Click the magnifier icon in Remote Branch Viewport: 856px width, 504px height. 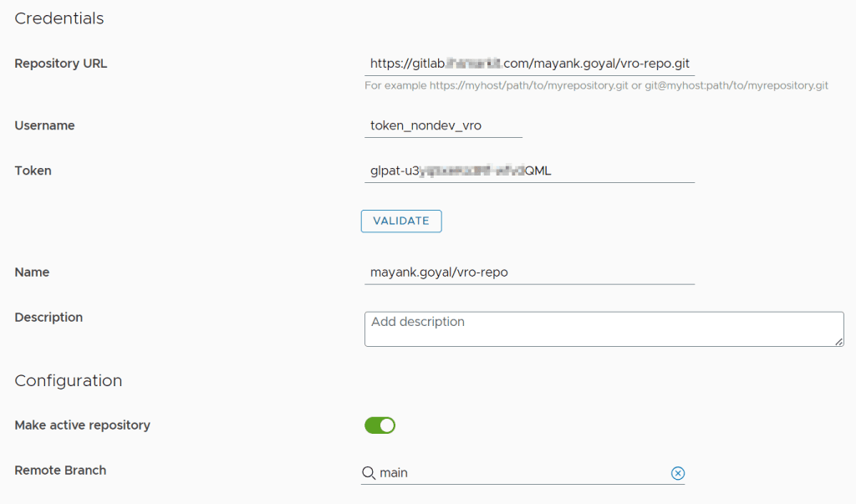tap(369, 473)
